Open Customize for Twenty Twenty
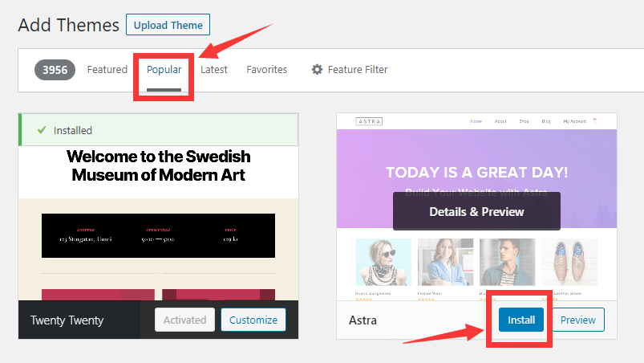 (253, 320)
